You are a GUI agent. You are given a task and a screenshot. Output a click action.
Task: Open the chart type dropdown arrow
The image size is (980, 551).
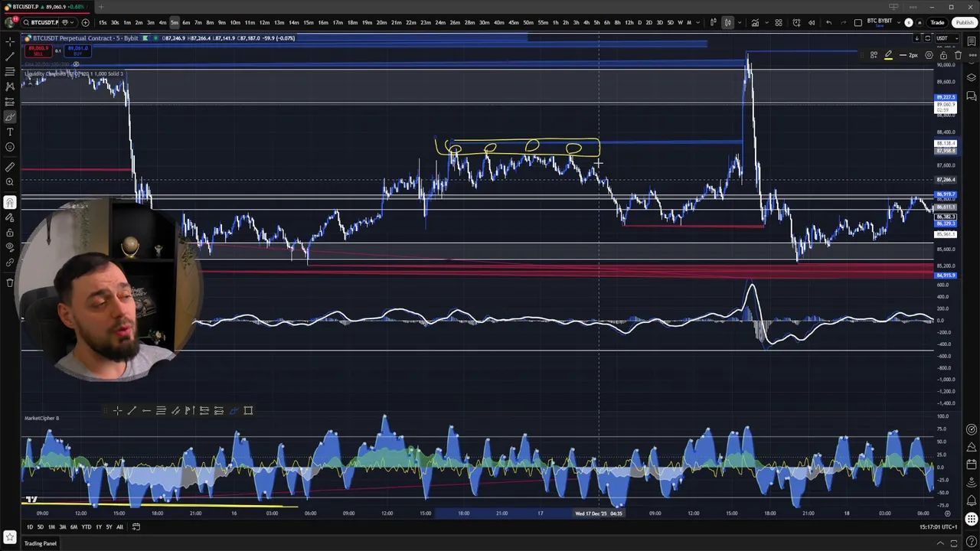tap(740, 23)
